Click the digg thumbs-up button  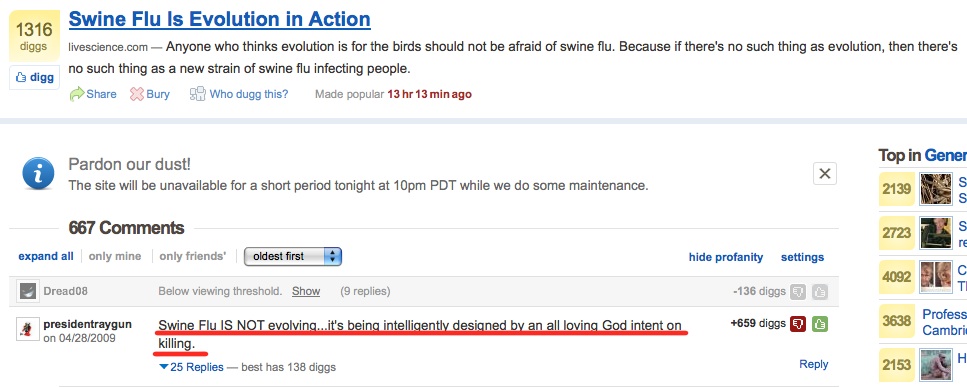tap(34, 78)
